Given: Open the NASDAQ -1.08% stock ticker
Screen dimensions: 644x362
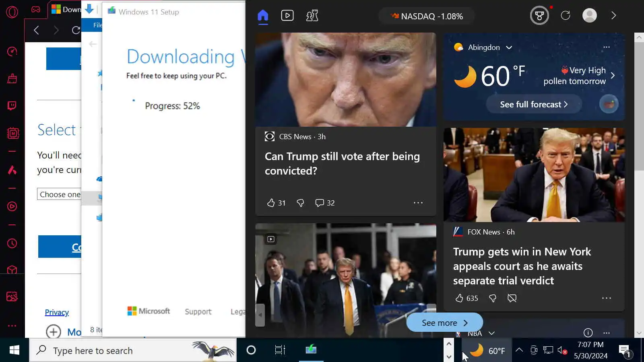Looking at the screenshot, I should 427,16.
